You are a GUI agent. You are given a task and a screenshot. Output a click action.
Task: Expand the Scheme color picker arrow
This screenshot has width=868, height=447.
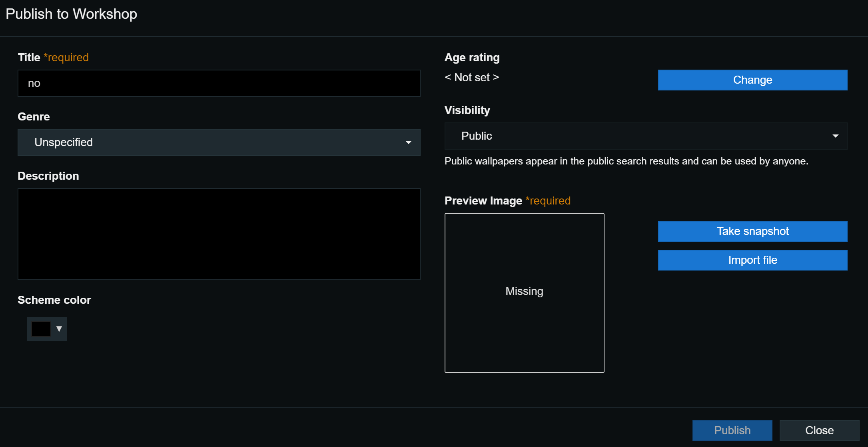click(59, 329)
